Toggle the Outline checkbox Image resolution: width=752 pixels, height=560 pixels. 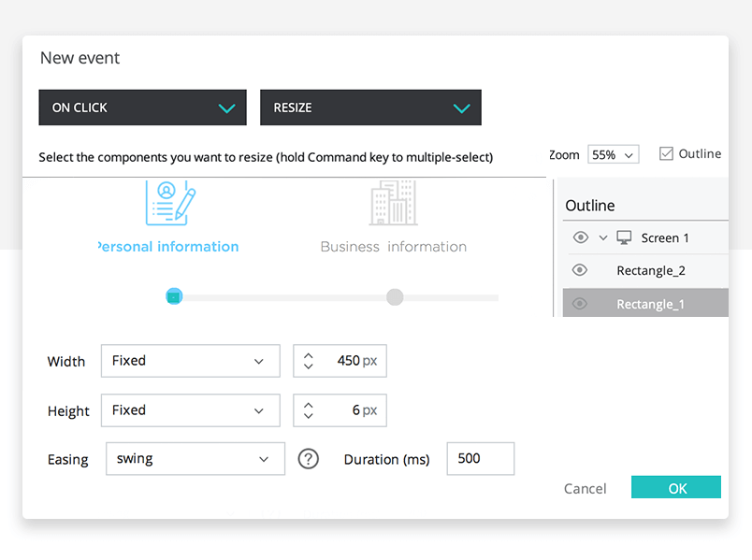coord(666,153)
